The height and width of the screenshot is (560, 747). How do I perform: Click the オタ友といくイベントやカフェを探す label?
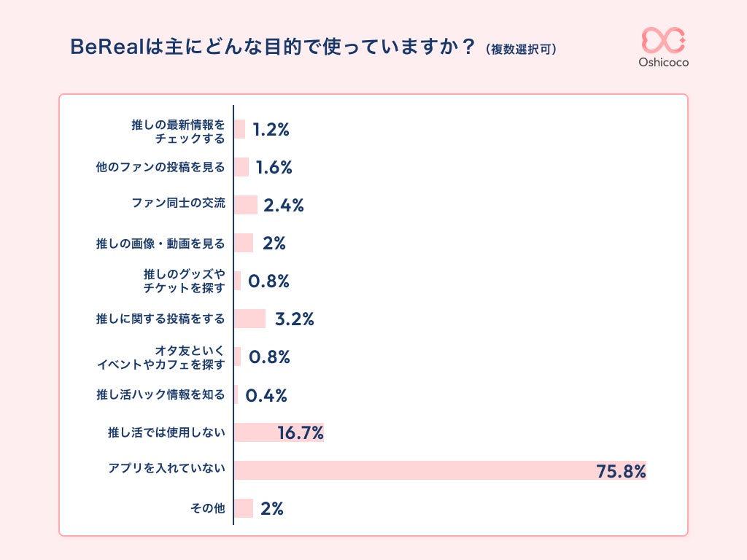pos(160,357)
